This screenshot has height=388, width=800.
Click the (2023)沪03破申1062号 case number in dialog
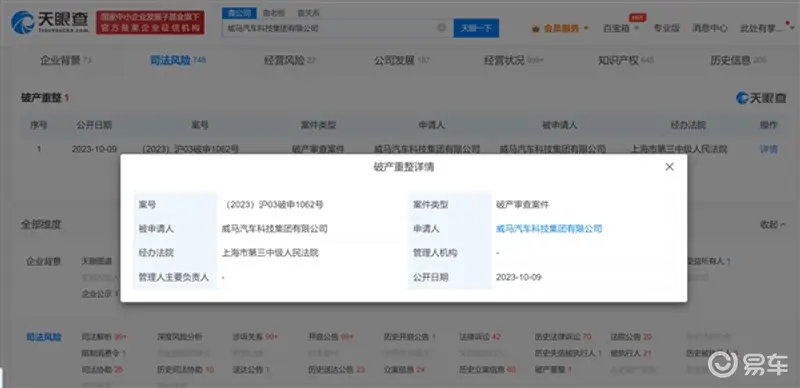click(273, 205)
